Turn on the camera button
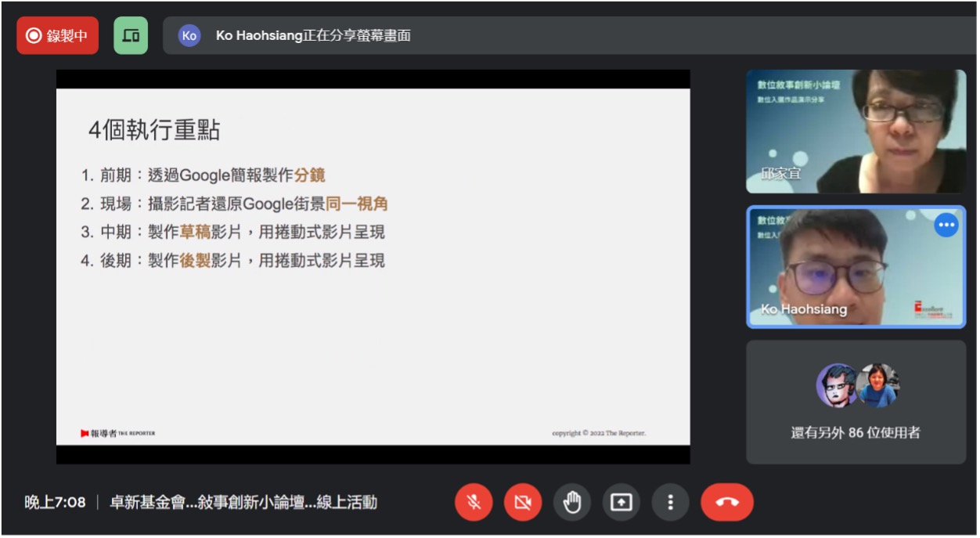The image size is (980, 538). click(x=523, y=502)
